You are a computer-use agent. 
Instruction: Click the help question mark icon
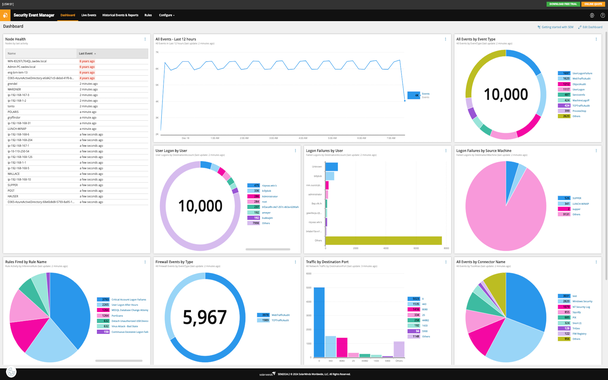[602, 16]
